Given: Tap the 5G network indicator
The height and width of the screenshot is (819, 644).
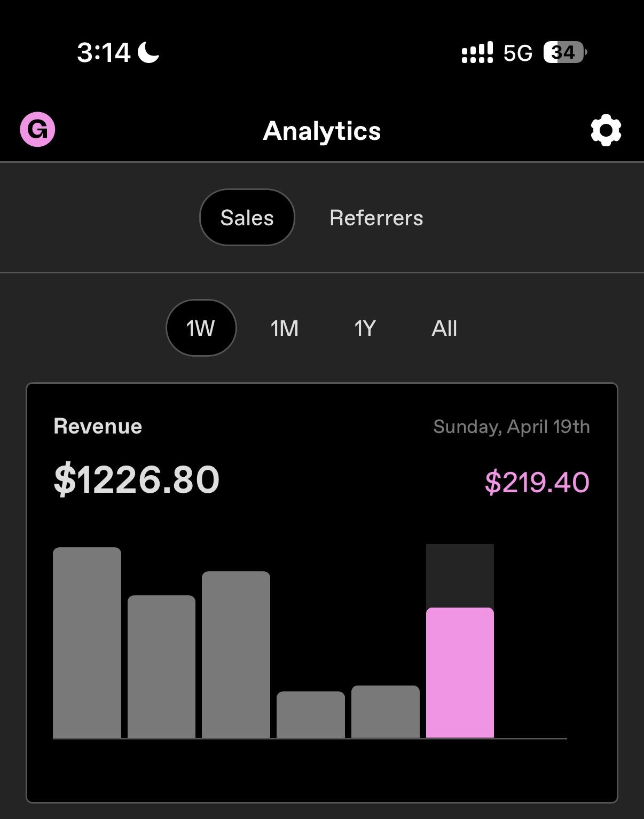Looking at the screenshot, I should point(517,53).
